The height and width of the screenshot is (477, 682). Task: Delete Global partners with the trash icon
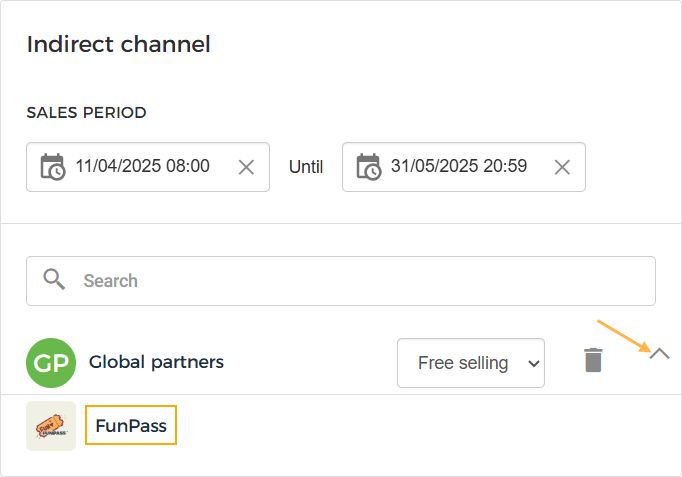click(594, 361)
